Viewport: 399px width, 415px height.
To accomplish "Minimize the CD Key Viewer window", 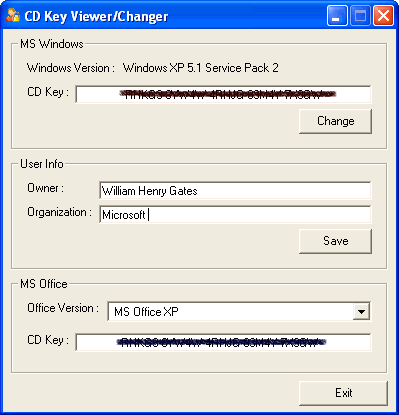I will pyautogui.click(x=337, y=16).
